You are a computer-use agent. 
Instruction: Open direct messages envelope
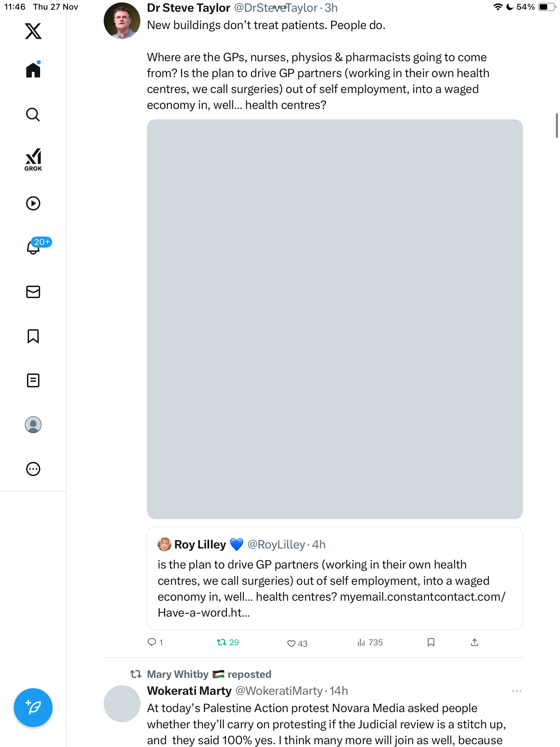(x=33, y=292)
